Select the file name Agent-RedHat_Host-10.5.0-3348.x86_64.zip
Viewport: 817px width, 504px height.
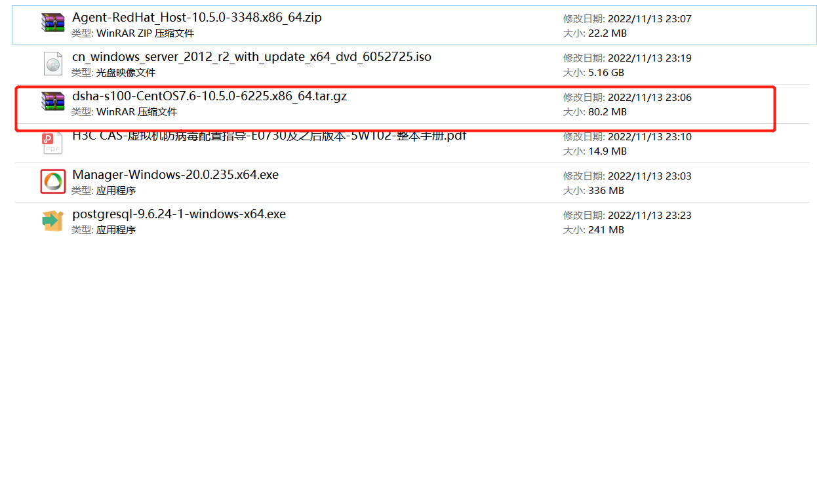coord(197,18)
